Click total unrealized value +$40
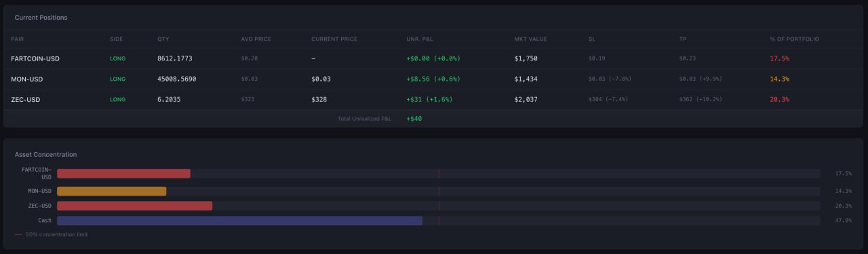This screenshot has width=868, height=254. [x=414, y=119]
